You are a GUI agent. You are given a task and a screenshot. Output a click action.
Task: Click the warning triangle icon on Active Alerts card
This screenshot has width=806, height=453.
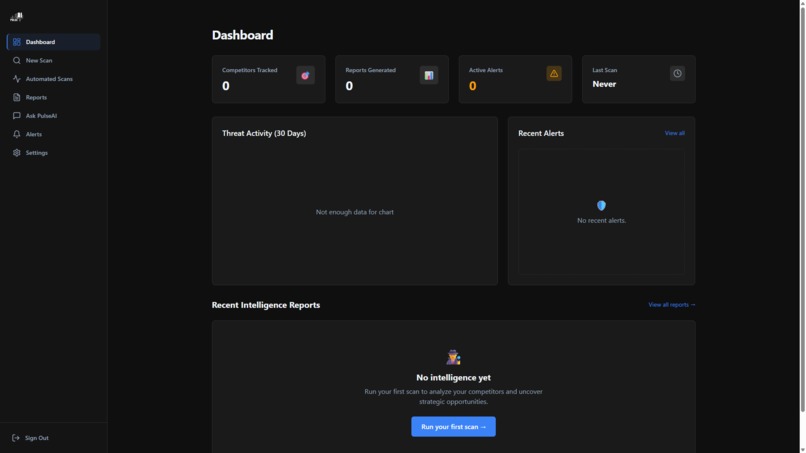554,73
